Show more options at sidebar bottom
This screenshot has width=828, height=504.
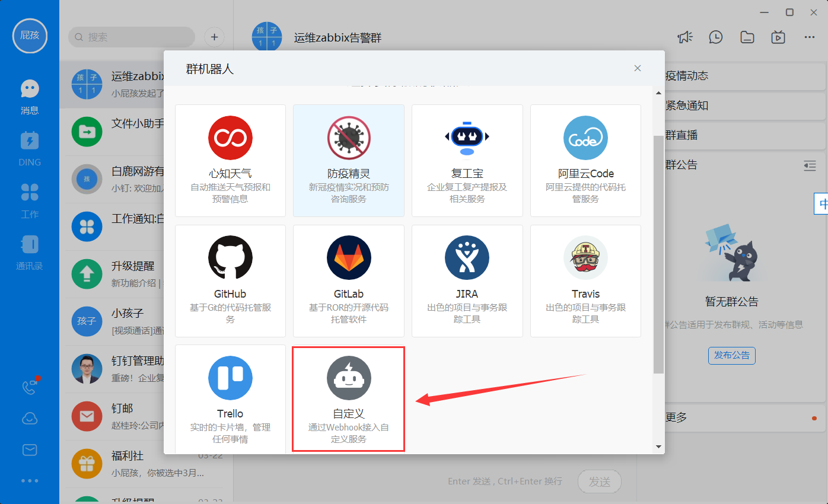(x=30, y=481)
